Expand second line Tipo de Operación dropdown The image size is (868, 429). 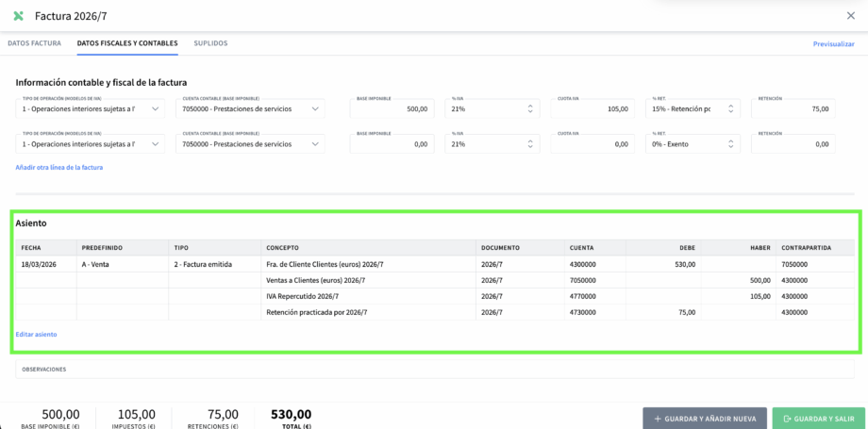(90, 144)
